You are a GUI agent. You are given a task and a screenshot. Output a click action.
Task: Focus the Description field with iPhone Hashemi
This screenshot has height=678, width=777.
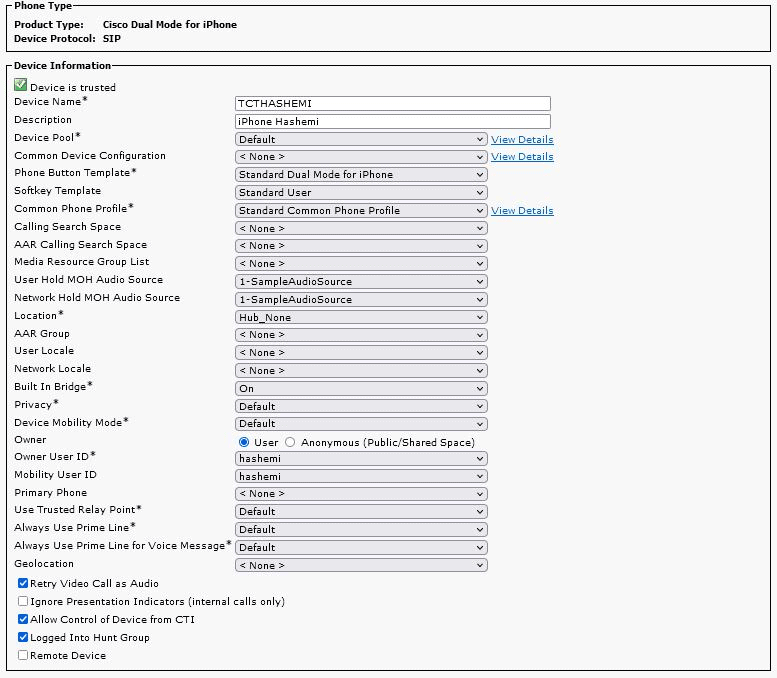392,121
